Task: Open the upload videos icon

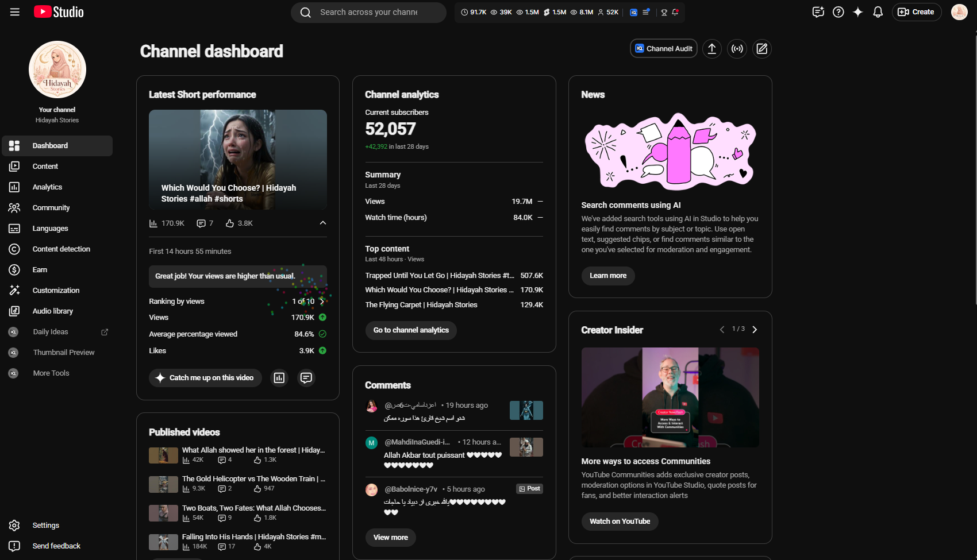Action: pos(711,49)
